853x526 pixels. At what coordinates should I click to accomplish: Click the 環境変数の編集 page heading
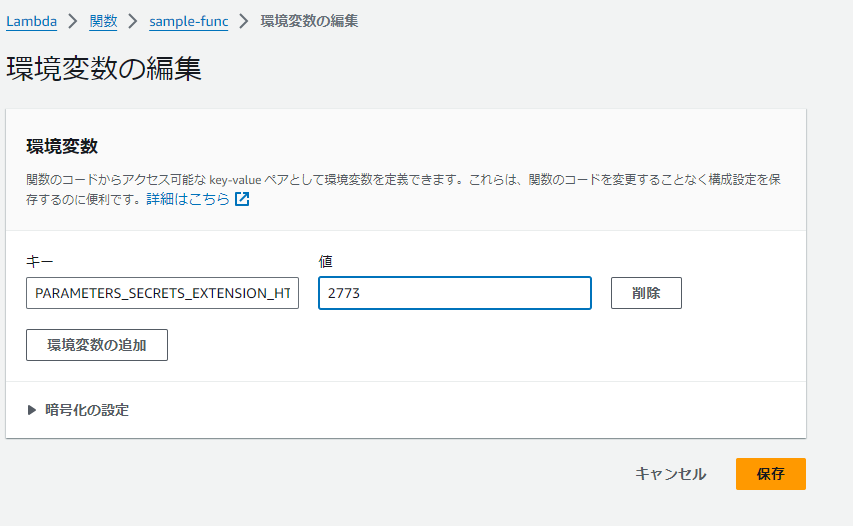pos(104,69)
